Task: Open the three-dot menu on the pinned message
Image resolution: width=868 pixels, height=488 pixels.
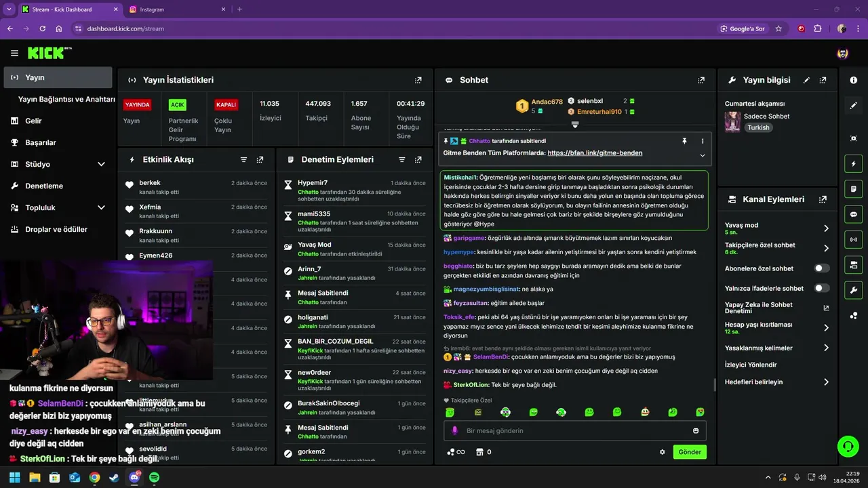Action: 703,141
